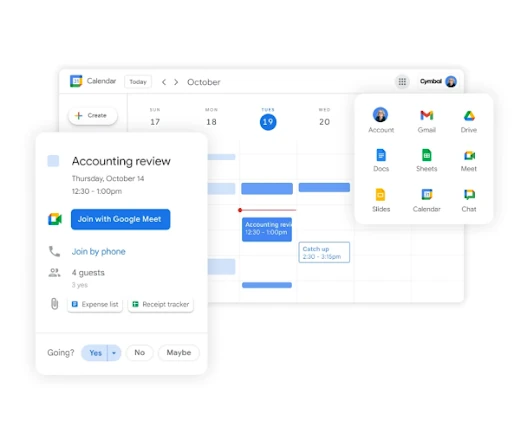Select Monday 18 in the calendar header
The width and height of the screenshot is (527, 433).
pos(211,118)
